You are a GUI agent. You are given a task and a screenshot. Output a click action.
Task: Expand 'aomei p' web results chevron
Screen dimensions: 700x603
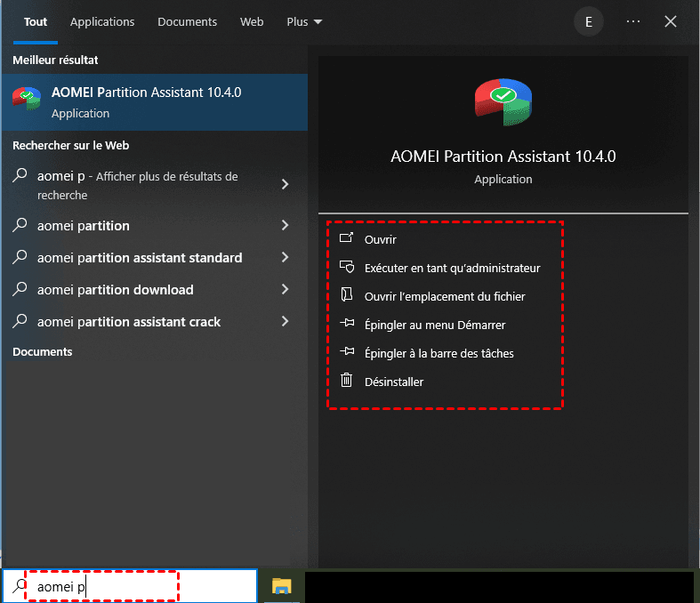pyautogui.click(x=286, y=184)
